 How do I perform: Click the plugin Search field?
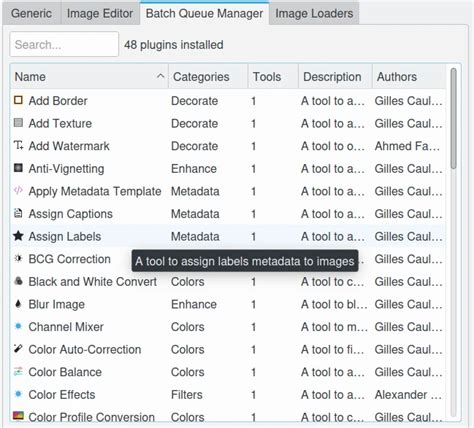(64, 44)
